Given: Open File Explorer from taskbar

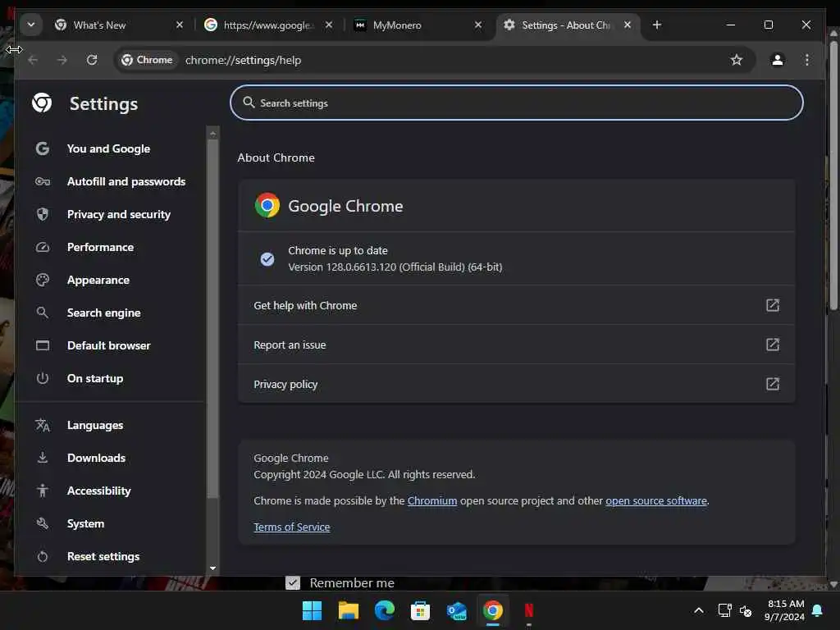Looking at the screenshot, I should click(348, 610).
